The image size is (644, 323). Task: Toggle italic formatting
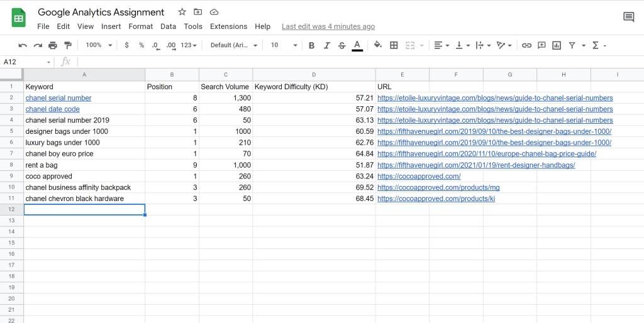click(x=326, y=45)
